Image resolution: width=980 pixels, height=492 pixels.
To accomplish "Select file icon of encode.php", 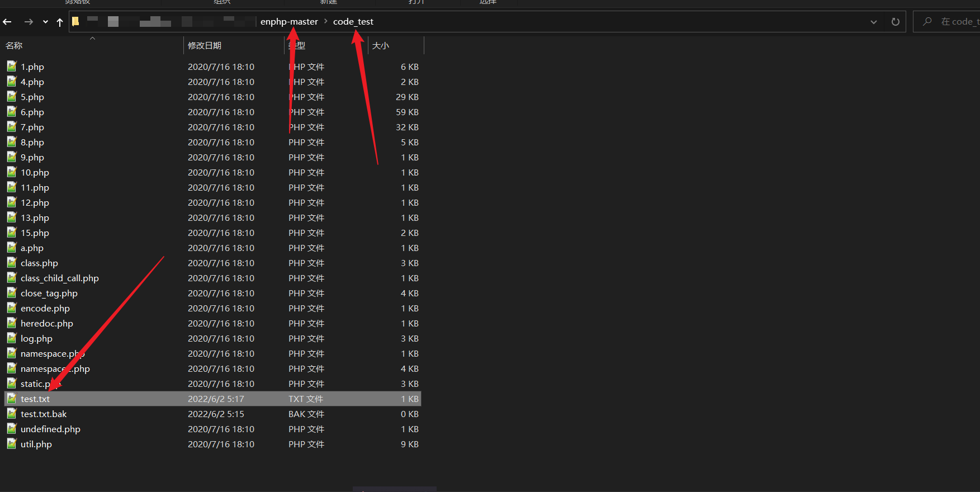I will click(x=12, y=308).
